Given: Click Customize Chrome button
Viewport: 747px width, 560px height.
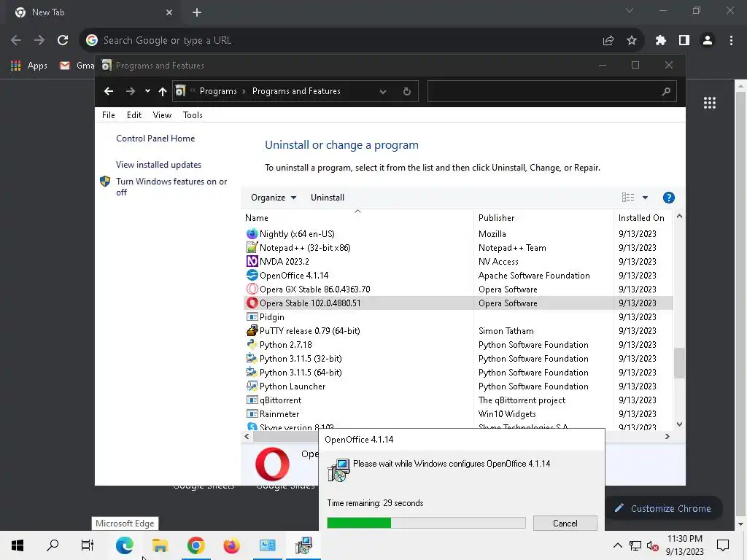Looking at the screenshot, I should click(663, 508).
